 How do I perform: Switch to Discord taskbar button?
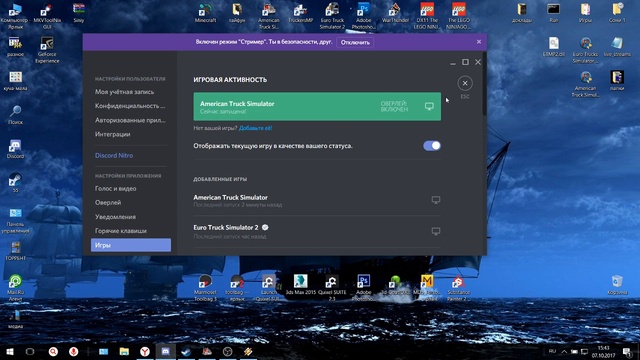click(165, 351)
